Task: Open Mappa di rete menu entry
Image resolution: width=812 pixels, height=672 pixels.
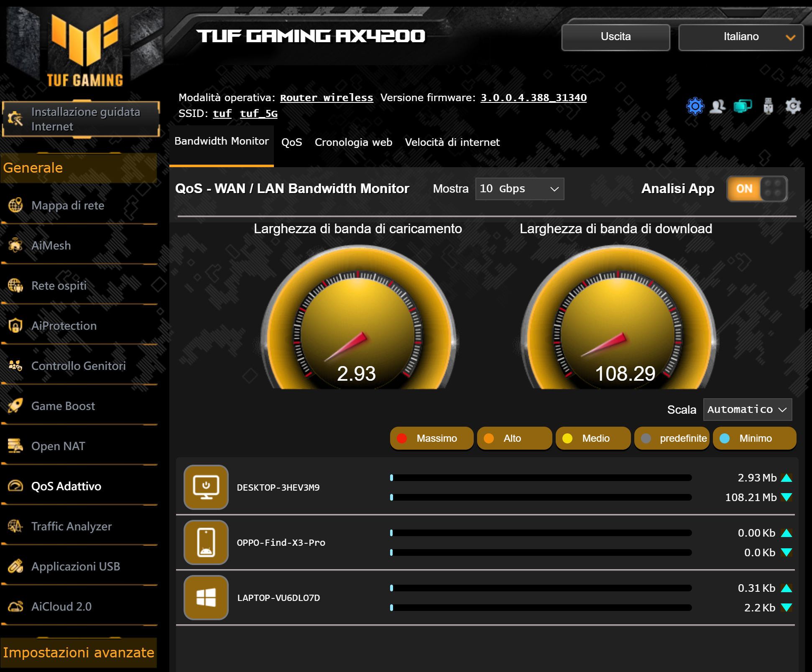Action: coord(79,205)
